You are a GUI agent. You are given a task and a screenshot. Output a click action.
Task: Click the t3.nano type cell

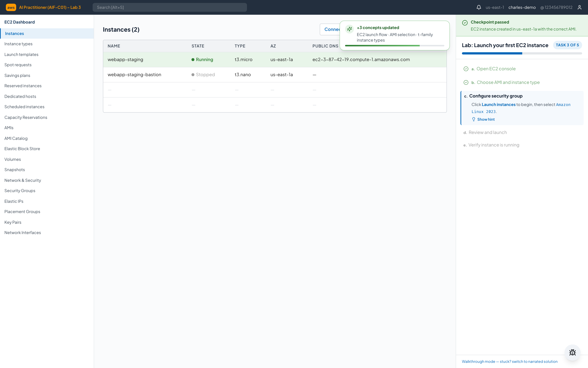[x=243, y=75]
